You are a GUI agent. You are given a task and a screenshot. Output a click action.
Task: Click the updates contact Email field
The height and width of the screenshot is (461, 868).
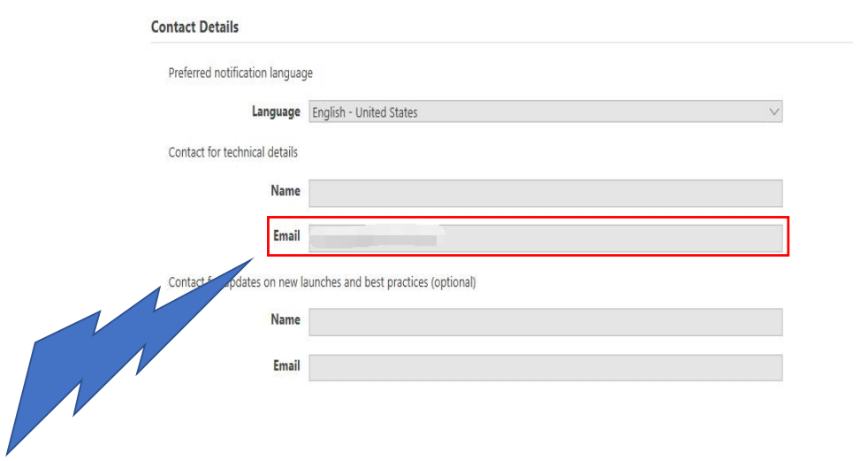pos(544,367)
